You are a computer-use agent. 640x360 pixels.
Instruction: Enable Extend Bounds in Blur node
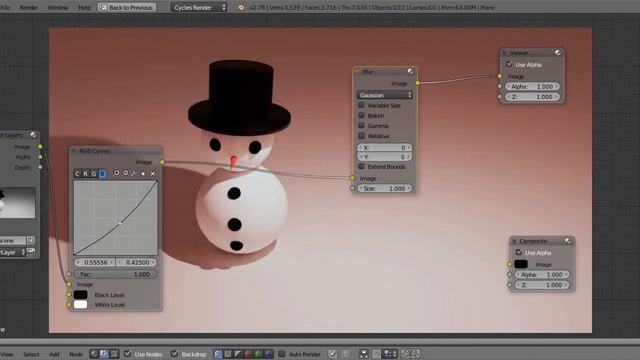coord(362,166)
